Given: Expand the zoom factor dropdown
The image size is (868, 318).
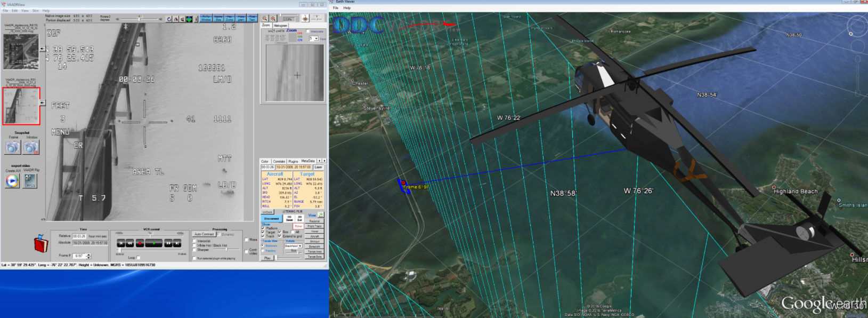Looking at the screenshot, I should [x=315, y=38].
